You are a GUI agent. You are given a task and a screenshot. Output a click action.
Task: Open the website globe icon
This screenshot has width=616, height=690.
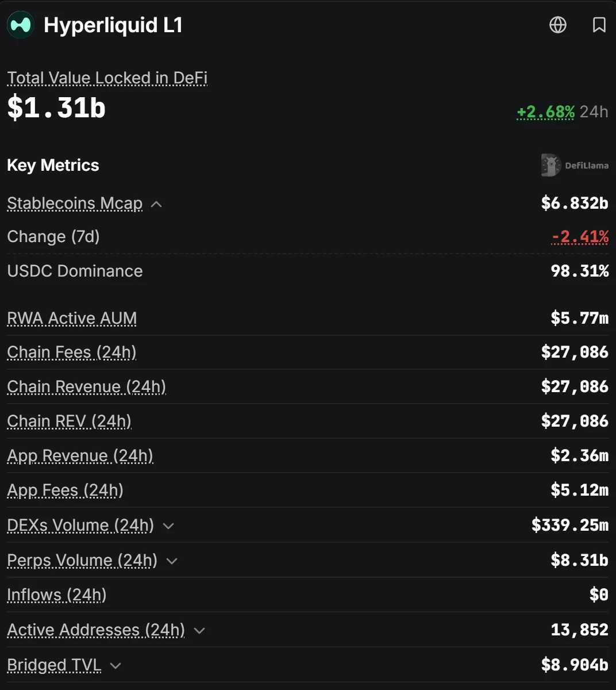558,25
